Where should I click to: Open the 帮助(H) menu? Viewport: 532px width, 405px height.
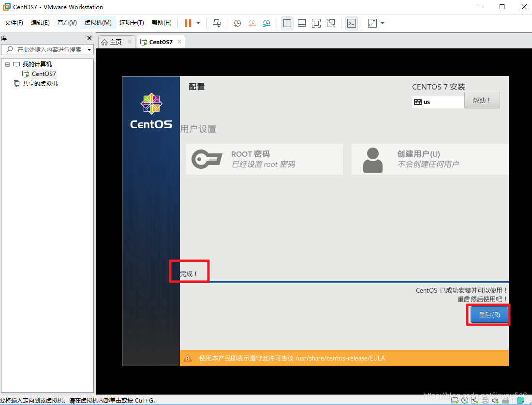(x=162, y=22)
